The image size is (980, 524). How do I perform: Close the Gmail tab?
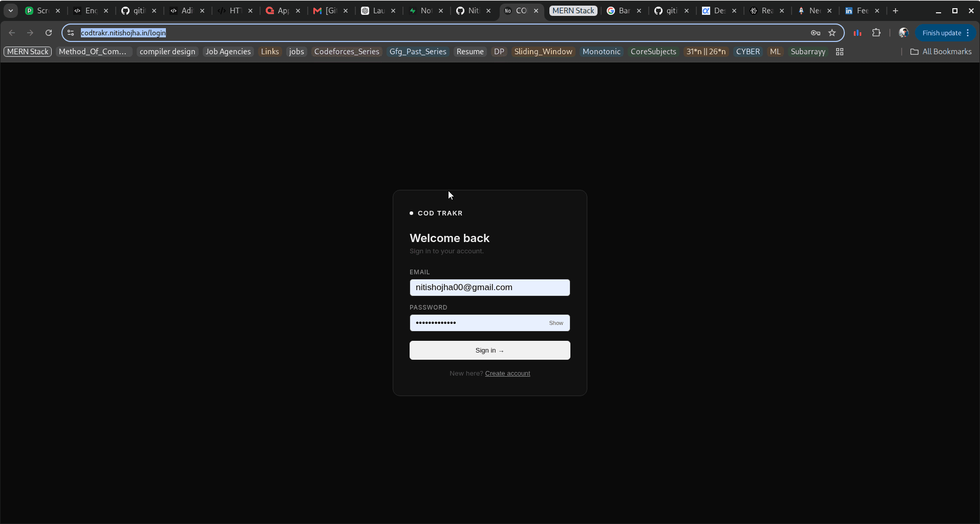tap(346, 11)
